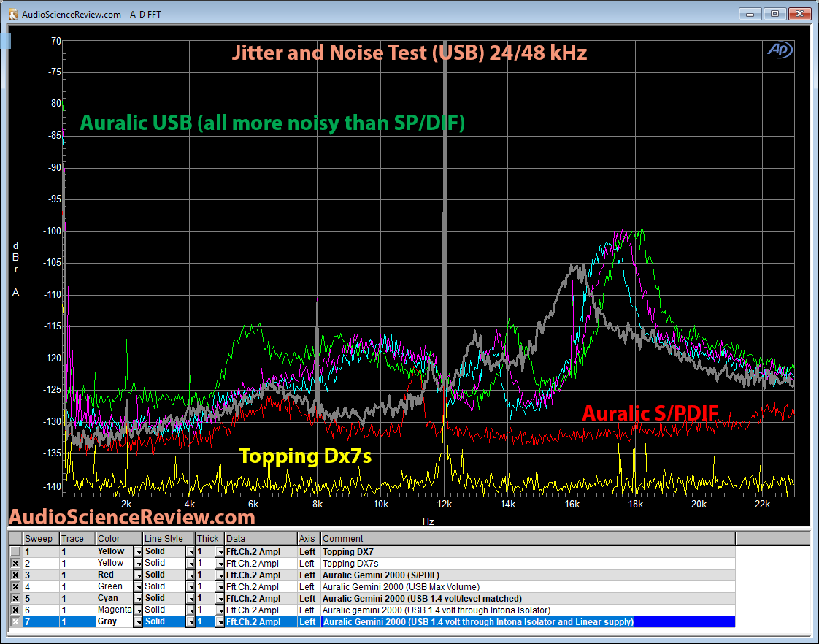Click the Fft.Ch.2 Ampl data cell in Red row
Image resolution: width=819 pixels, height=644 pixels.
[x=261, y=575]
